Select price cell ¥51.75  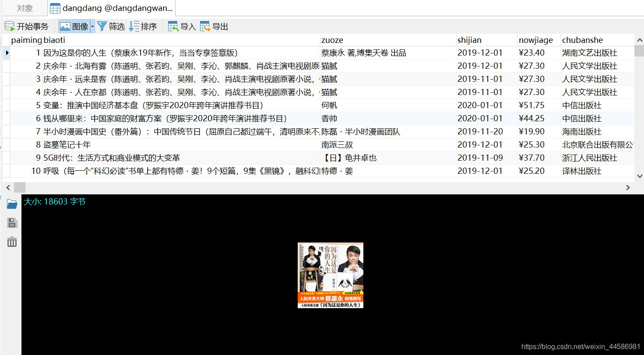pos(539,105)
